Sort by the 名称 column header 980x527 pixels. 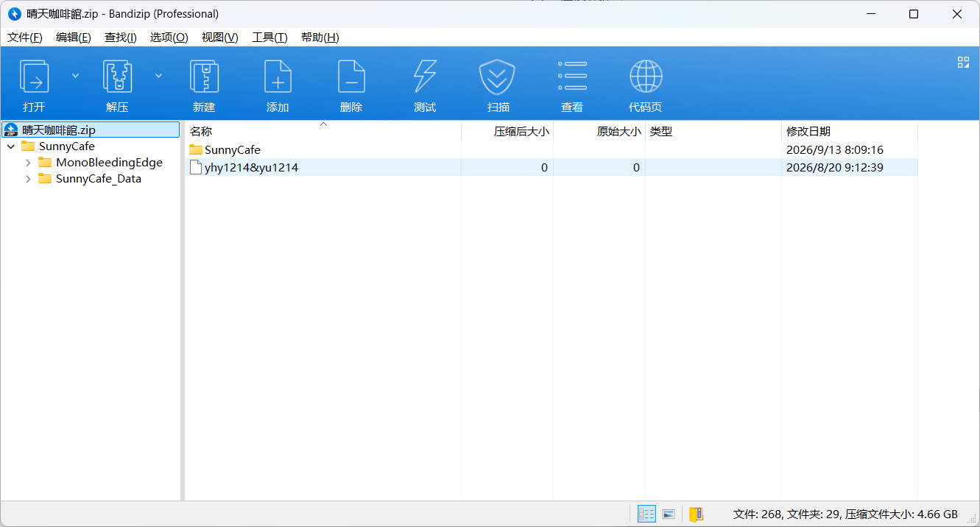click(x=322, y=131)
